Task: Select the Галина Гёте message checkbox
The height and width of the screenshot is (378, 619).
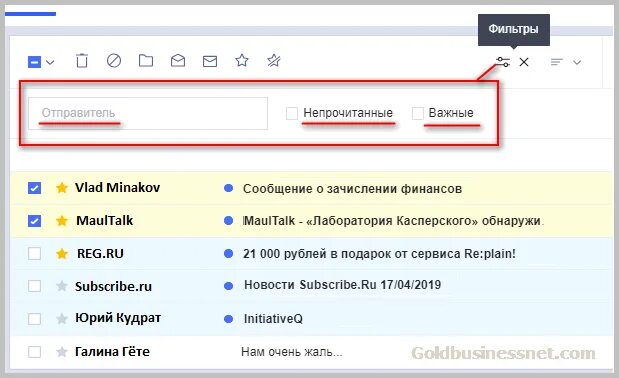Action: [x=34, y=351]
